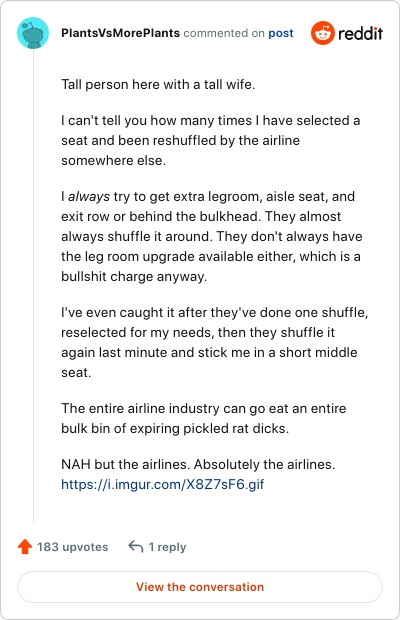Click the italic word "always"
The height and width of the screenshot is (620, 400).
pos(89,197)
